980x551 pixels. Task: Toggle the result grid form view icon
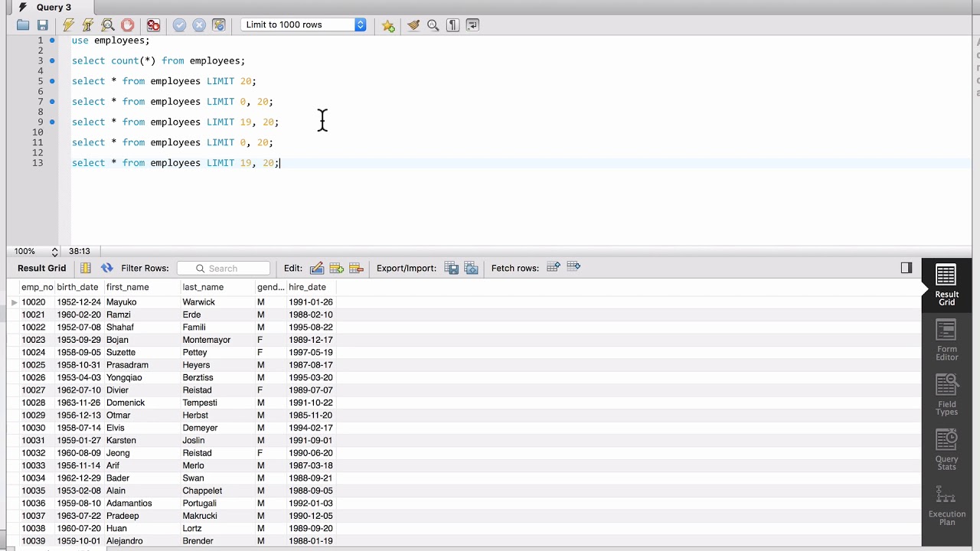pyautogui.click(x=86, y=268)
